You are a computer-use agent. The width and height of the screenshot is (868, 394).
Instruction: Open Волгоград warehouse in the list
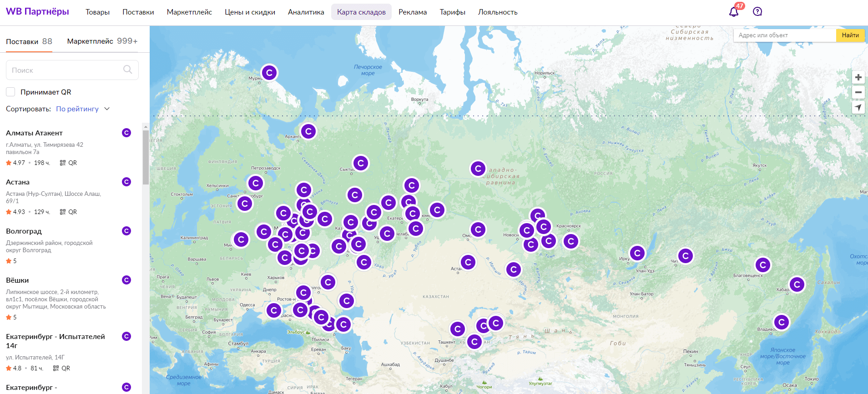click(24, 231)
